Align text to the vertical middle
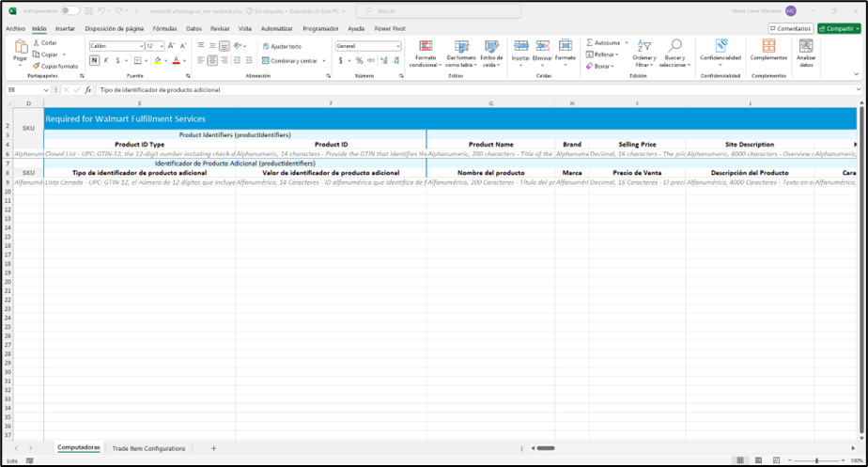Screen dimensions: 868x467 pos(212,46)
